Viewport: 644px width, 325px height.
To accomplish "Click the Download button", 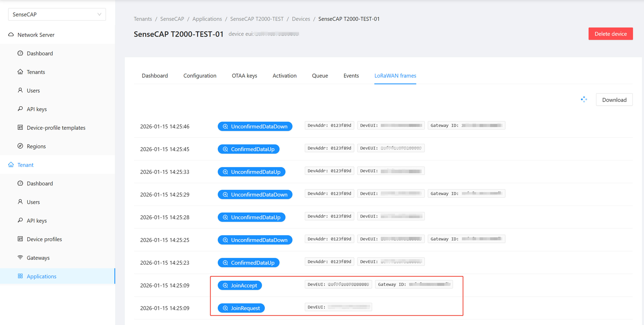I will click(x=614, y=100).
